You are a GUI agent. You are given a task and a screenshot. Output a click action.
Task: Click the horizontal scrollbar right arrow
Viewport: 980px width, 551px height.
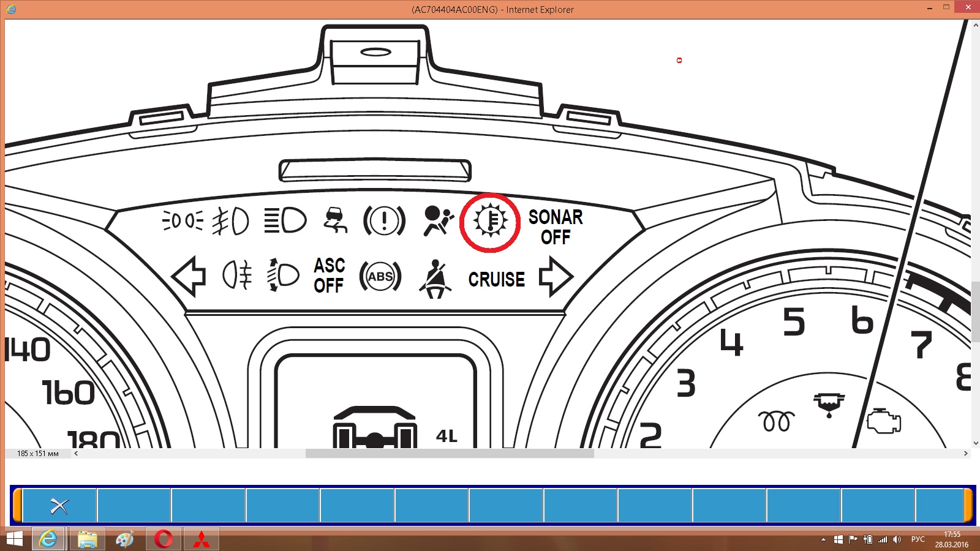pyautogui.click(x=965, y=454)
